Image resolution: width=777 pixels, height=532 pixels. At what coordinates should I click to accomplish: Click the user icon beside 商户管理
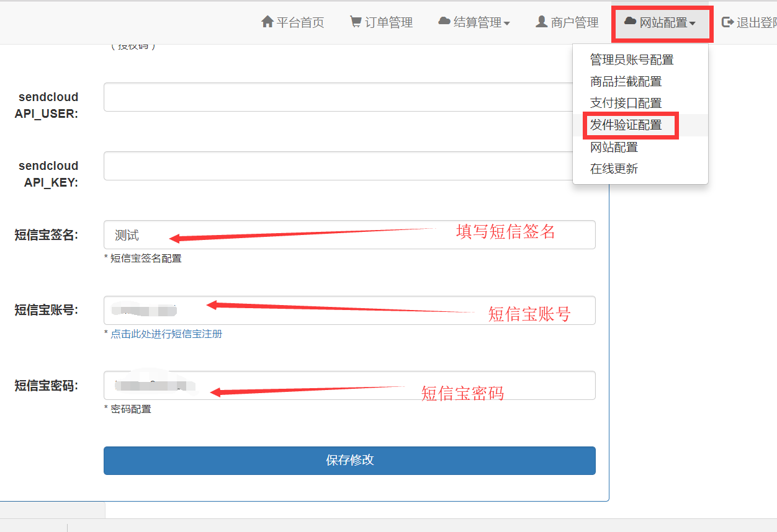coord(541,22)
